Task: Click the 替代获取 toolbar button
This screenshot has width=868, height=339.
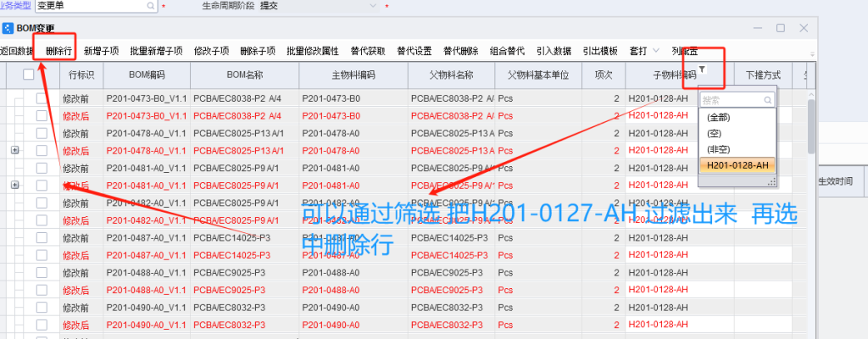Action: (368, 51)
